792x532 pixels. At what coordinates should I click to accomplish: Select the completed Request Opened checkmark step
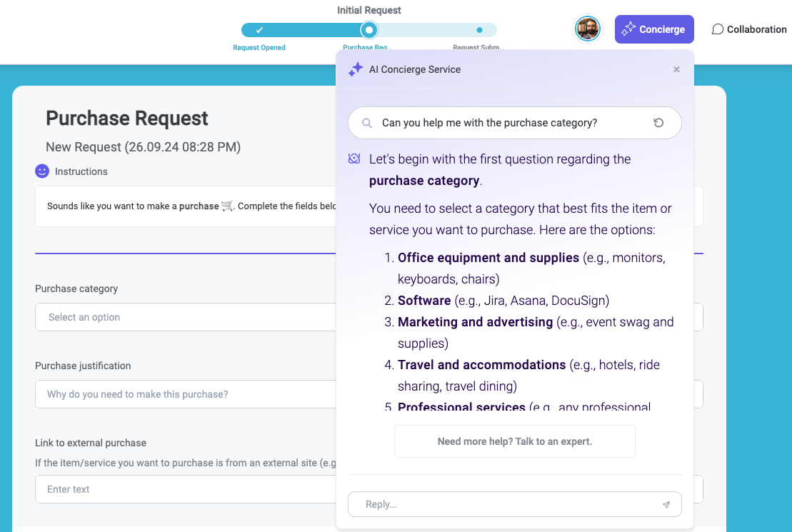coord(259,30)
